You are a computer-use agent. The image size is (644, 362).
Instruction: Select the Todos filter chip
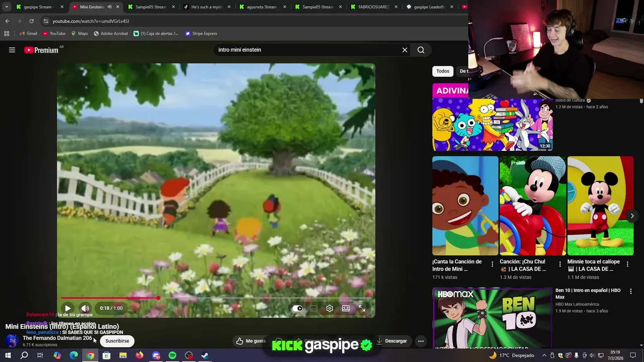pos(443,71)
